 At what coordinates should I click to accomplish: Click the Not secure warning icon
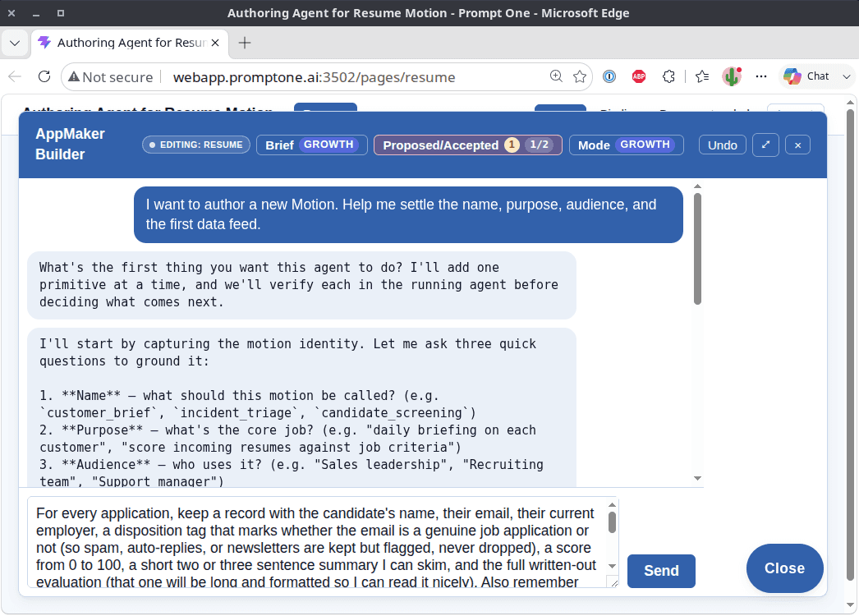[73, 77]
